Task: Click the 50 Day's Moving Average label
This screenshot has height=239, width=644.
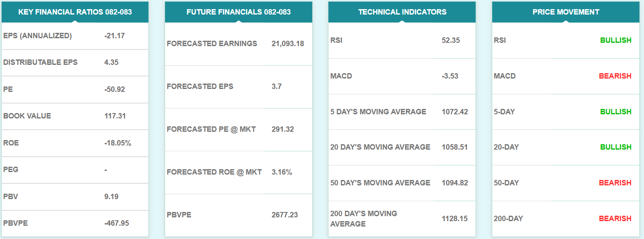Action: (x=380, y=183)
